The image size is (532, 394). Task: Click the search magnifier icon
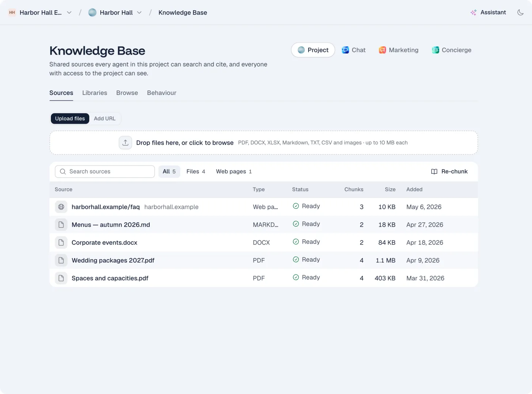click(x=63, y=172)
